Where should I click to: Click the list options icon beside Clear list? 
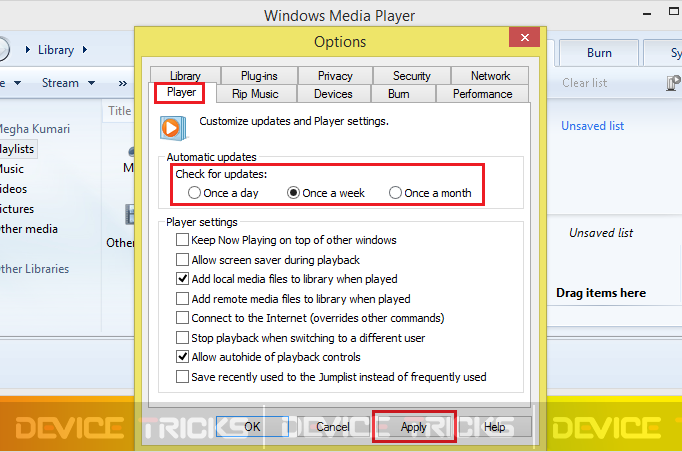coord(673,82)
